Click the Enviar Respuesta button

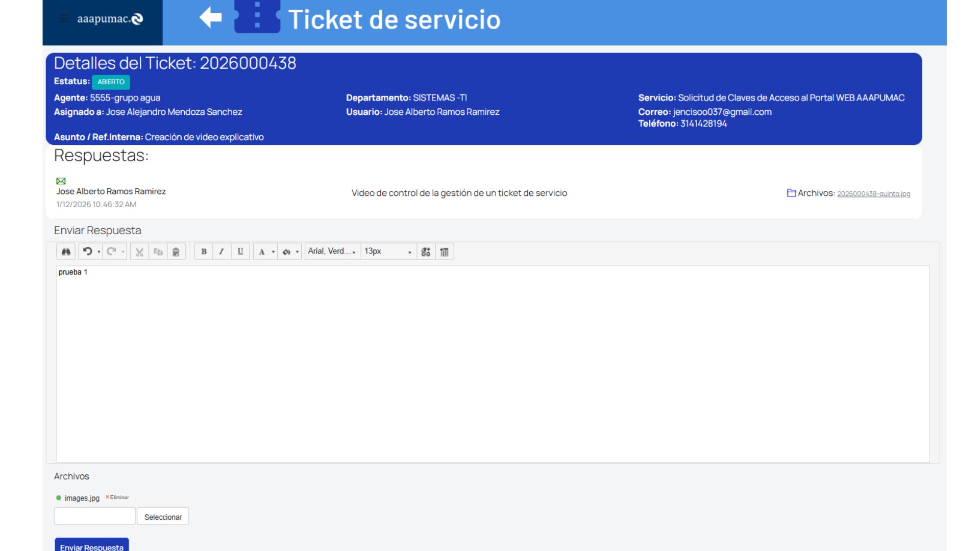92,546
